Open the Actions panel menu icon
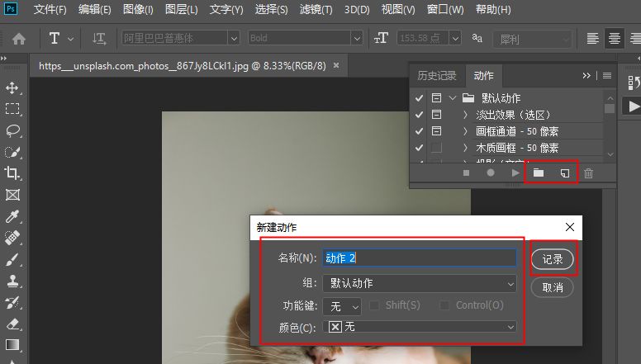641x364 pixels. (607, 76)
